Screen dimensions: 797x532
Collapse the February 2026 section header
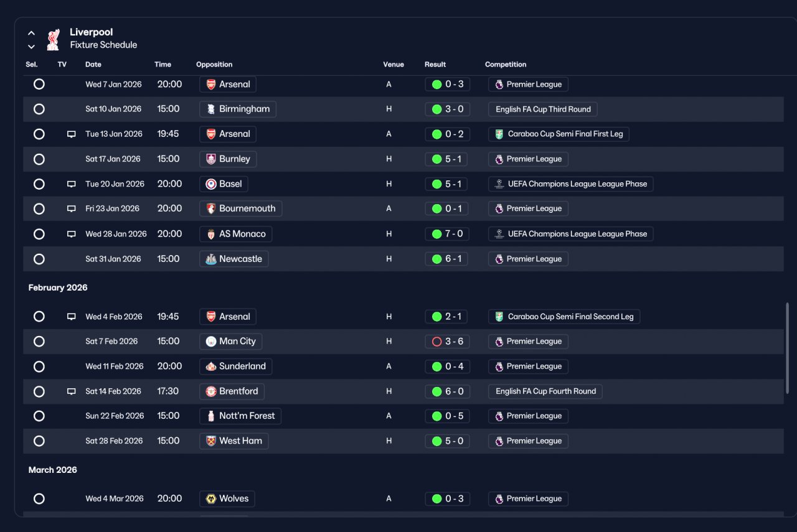(x=58, y=287)
